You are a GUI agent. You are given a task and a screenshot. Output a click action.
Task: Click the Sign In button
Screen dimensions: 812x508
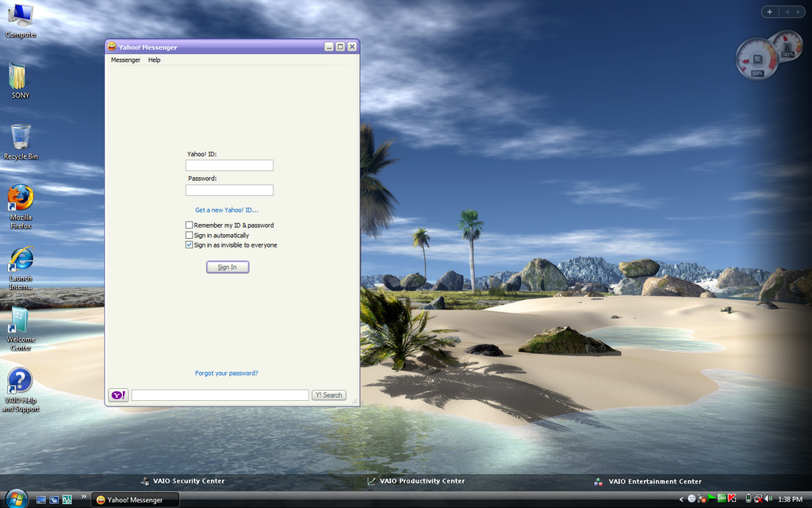[228, 267]
